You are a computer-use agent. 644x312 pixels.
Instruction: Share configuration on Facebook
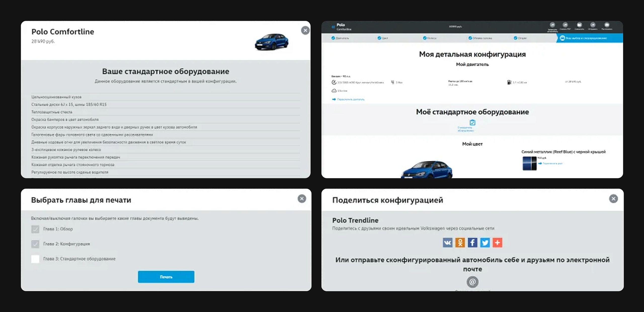(x=472, y=243)
